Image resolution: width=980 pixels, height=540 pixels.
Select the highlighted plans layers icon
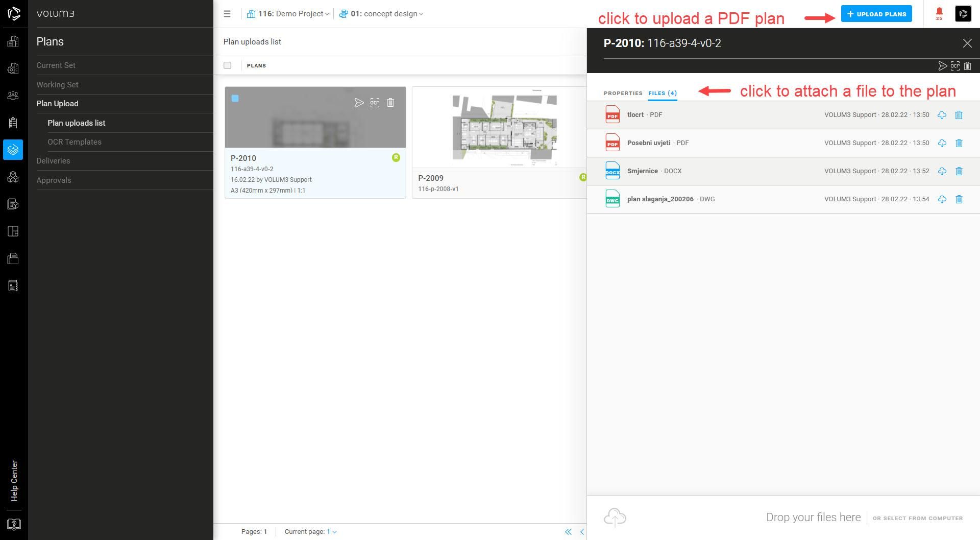click(13, 150)
